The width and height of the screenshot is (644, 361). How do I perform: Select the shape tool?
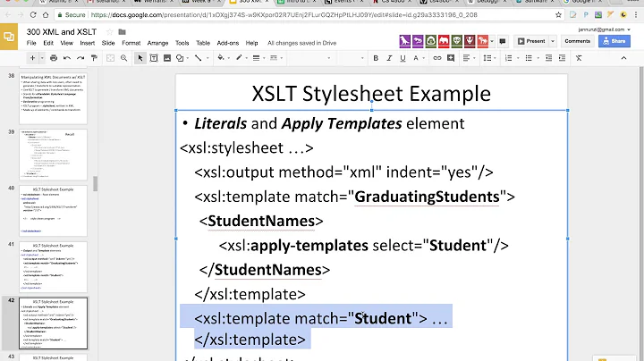(x=180, y=58)
